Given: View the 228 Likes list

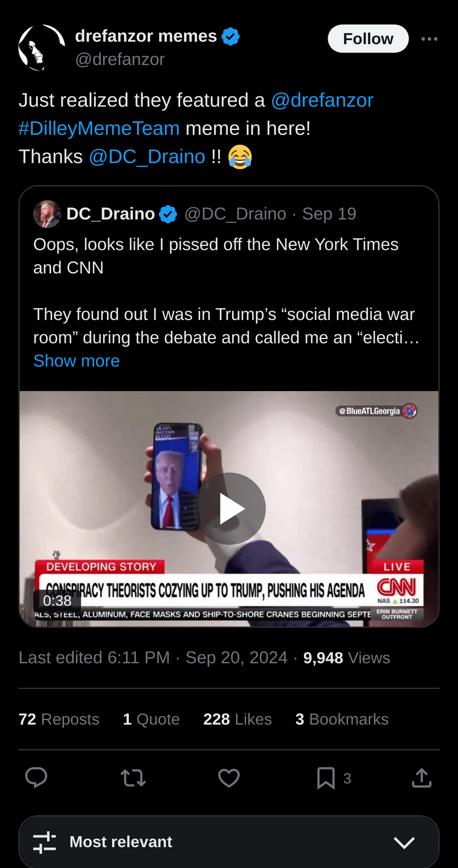Looking at the screenshot, I should pyautogui.click(x=238, y=719).
